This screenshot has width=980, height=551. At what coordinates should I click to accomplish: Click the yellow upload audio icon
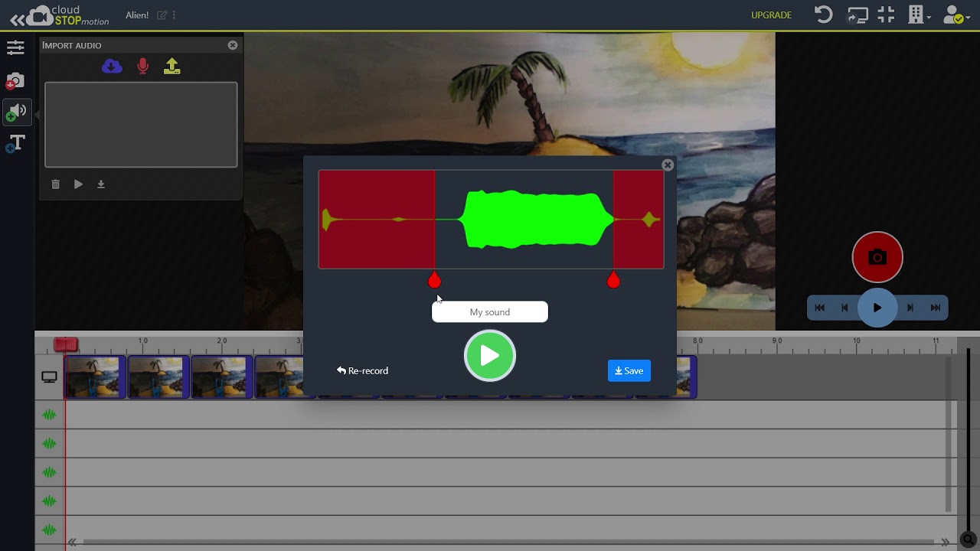[x=172, y=67]
